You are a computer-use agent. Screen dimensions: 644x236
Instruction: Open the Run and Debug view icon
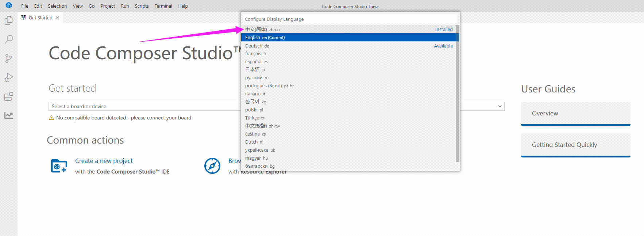pos(9,77)
